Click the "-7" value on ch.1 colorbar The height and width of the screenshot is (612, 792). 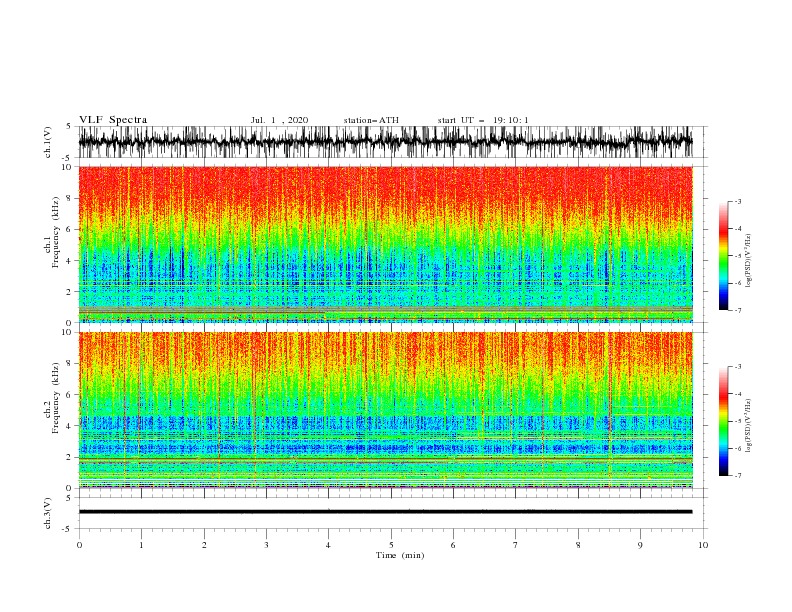pos(737,310)
